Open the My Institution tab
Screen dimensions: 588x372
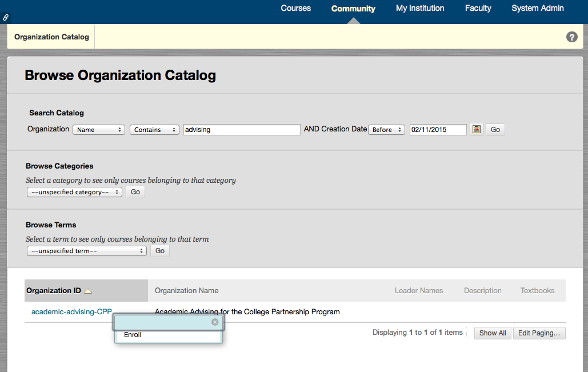pos(420,9)
